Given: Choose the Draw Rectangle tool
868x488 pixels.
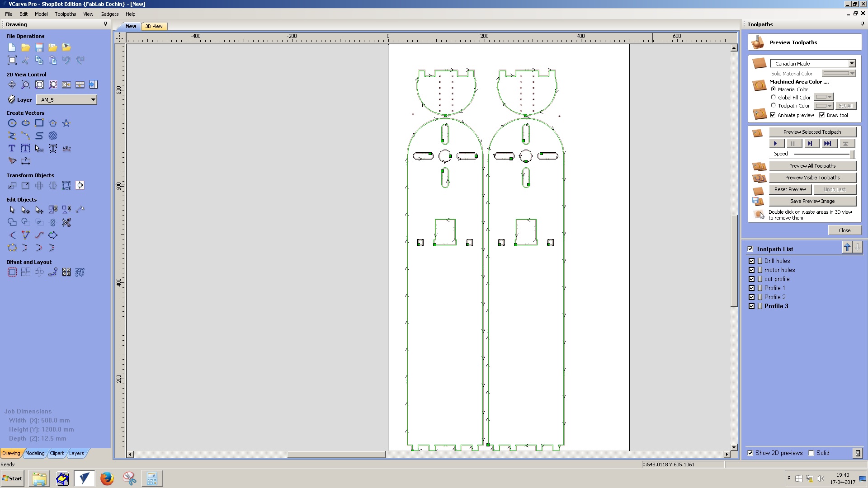Looking at the screenshot, I should click(39, 123).
